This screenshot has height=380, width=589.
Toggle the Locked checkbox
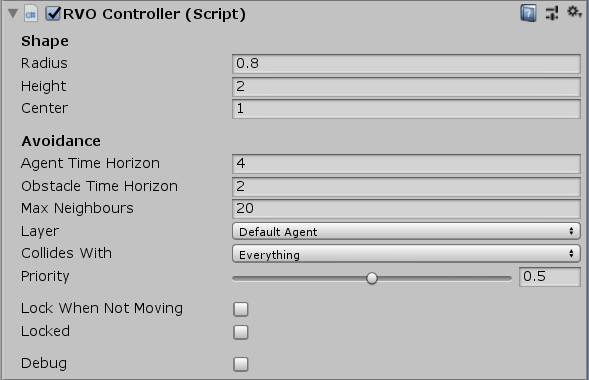(241, 332)
